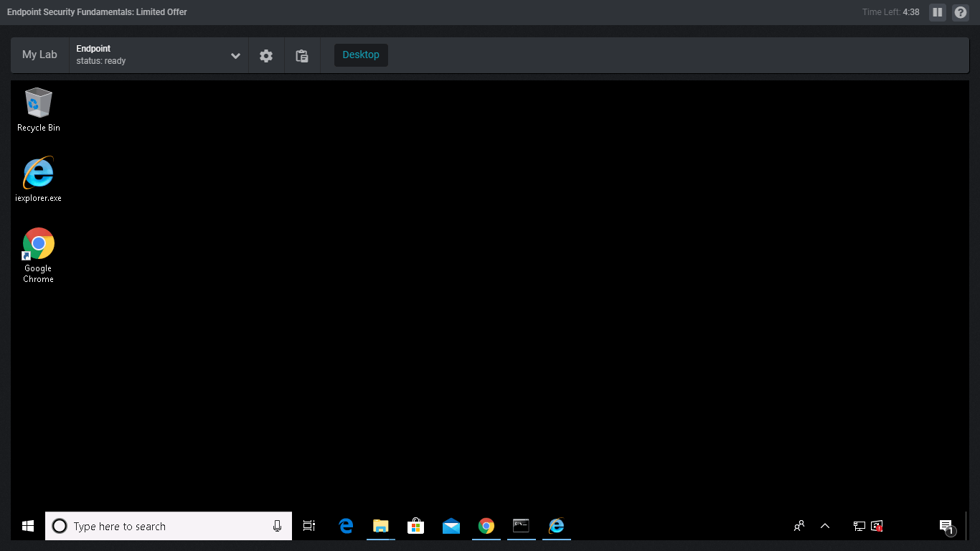Open Task View from taskbar
This screenshot has width=980, height=551.
(309, 526)
